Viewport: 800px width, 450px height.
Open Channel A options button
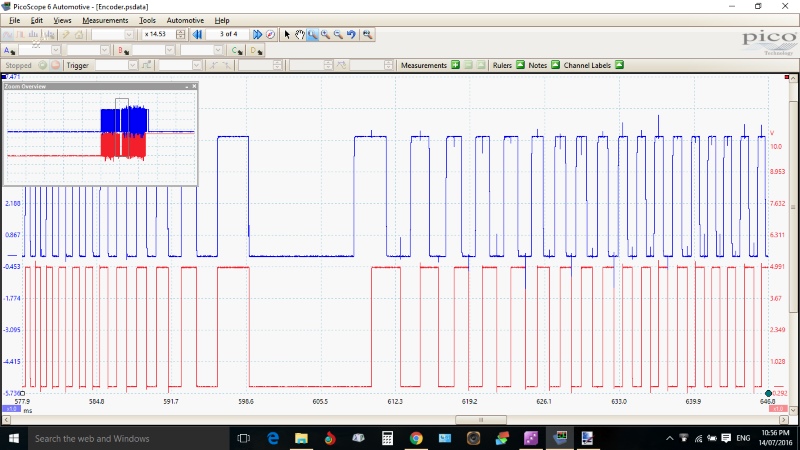point(9,50)
